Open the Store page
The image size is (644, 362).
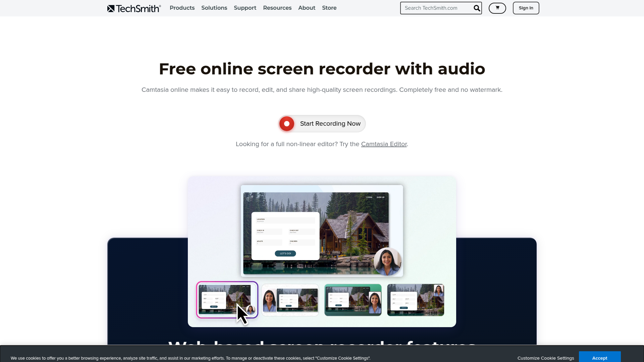pyautogui.click(x=329, y=8)
